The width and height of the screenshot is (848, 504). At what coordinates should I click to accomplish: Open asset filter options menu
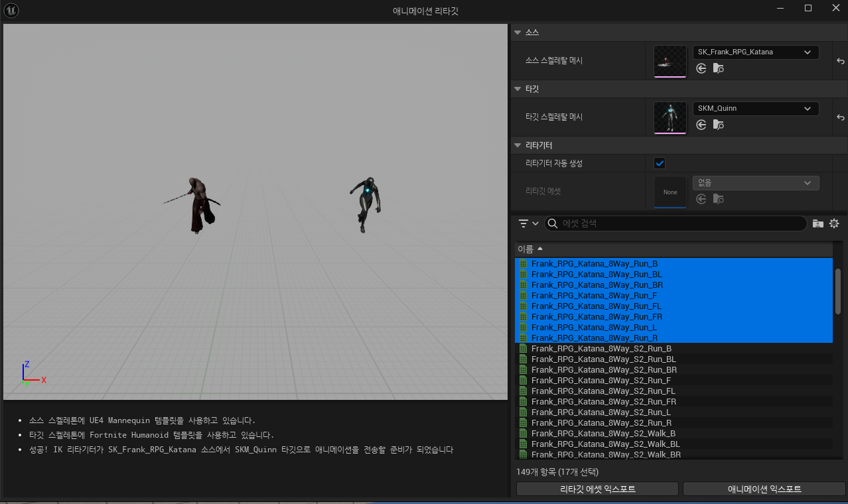tap(528, 223)
